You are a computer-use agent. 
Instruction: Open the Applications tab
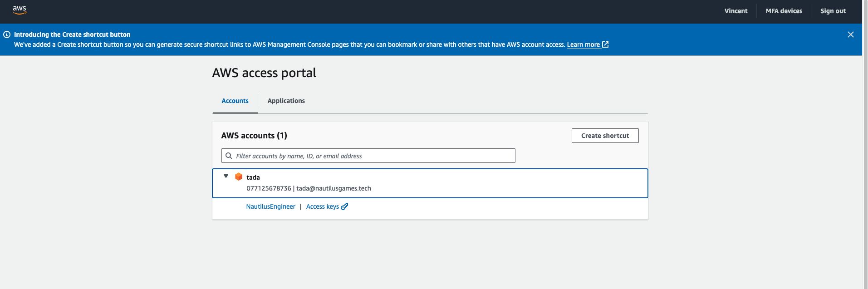point(286,101)
